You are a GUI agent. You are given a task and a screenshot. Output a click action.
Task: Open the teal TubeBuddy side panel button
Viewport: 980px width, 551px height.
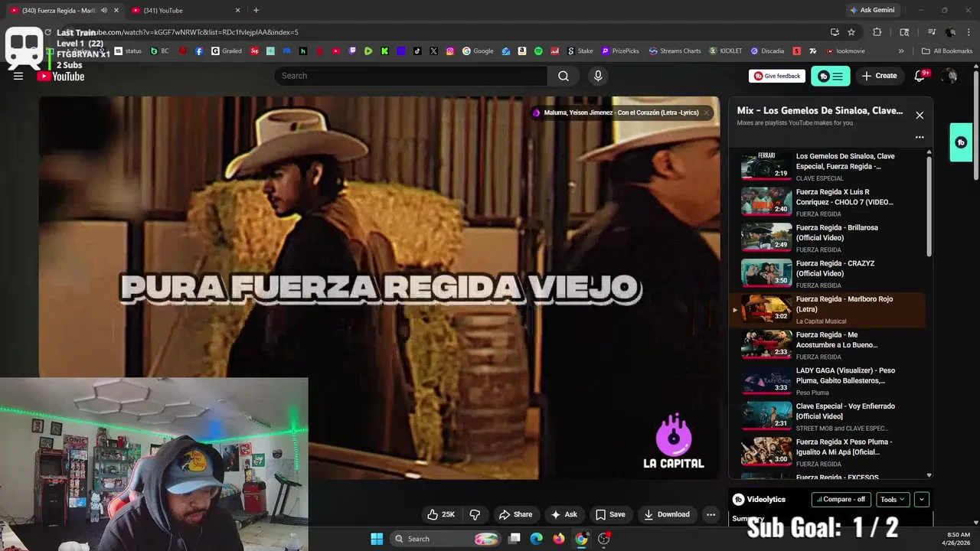click(x=961, y=142)
